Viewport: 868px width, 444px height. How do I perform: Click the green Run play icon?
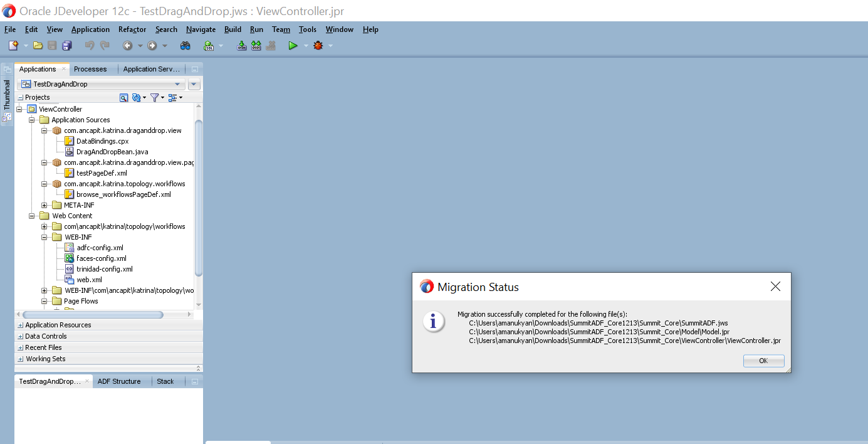point(293,45)
